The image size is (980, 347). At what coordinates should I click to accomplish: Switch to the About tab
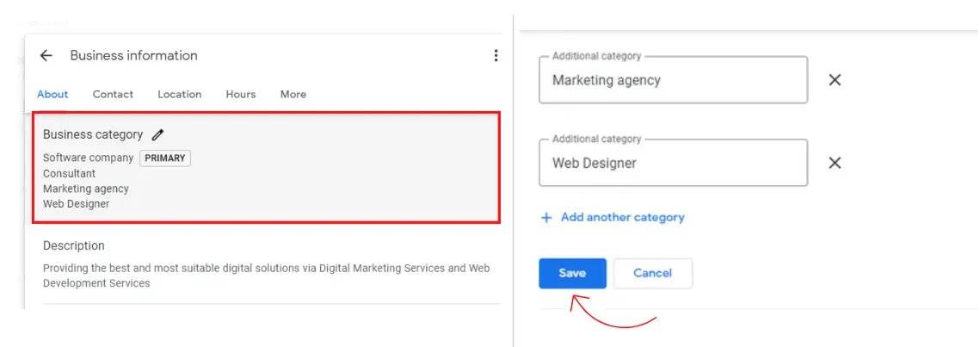[52, 95]
